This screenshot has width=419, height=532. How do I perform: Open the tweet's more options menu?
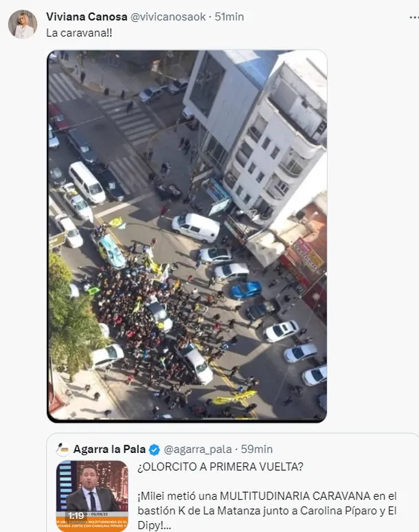click(414, 17)
